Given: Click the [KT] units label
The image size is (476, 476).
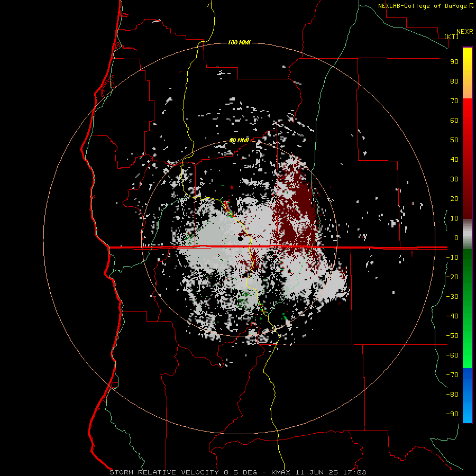Looking at the screenshot, I should pos(452,36).
